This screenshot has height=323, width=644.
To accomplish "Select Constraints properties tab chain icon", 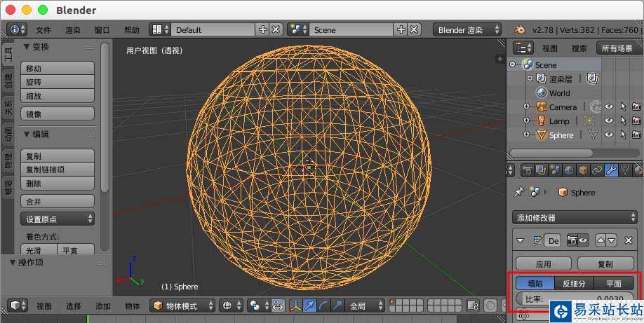I will point(597,170).
